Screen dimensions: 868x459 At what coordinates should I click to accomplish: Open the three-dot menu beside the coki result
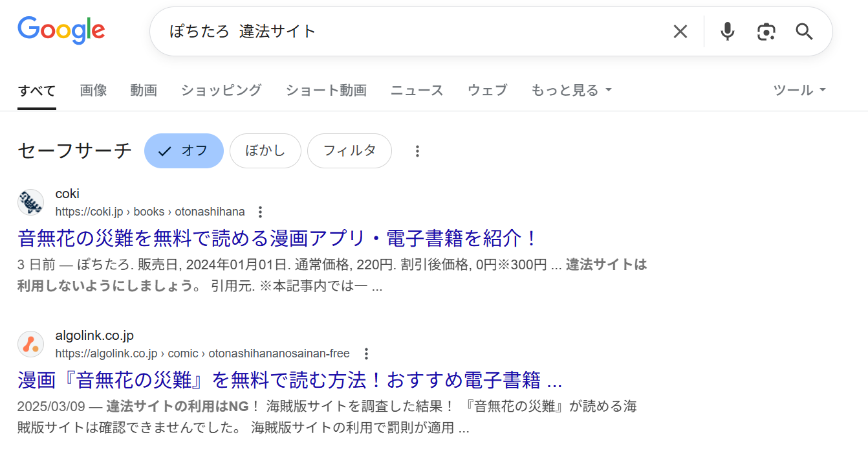click(259, 212)
